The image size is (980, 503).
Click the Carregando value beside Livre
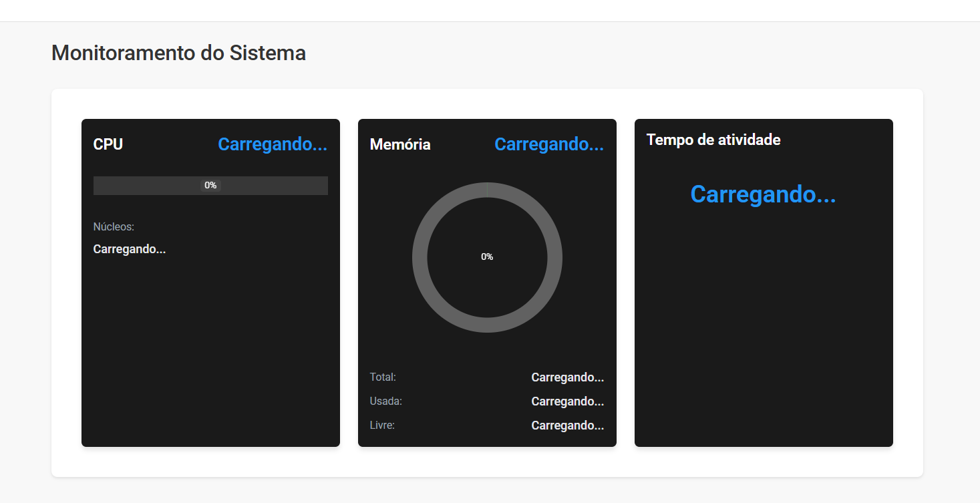(x=567, y=426)
